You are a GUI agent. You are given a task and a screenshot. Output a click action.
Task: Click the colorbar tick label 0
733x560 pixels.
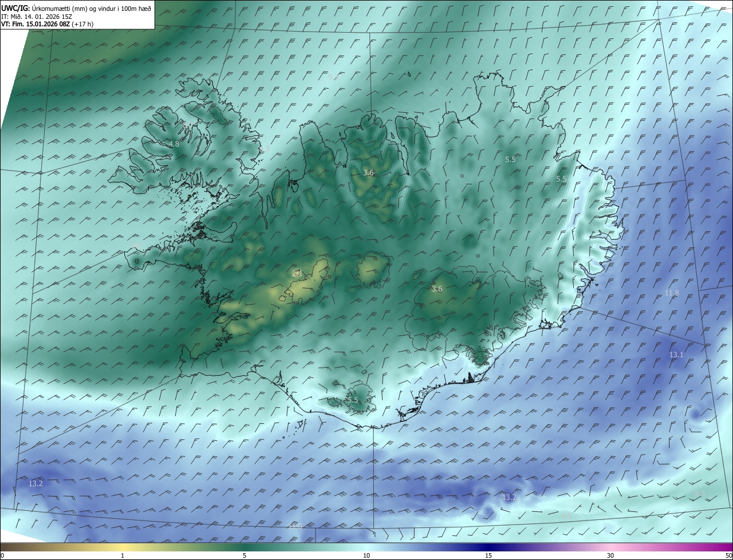(x=2, y=555)
